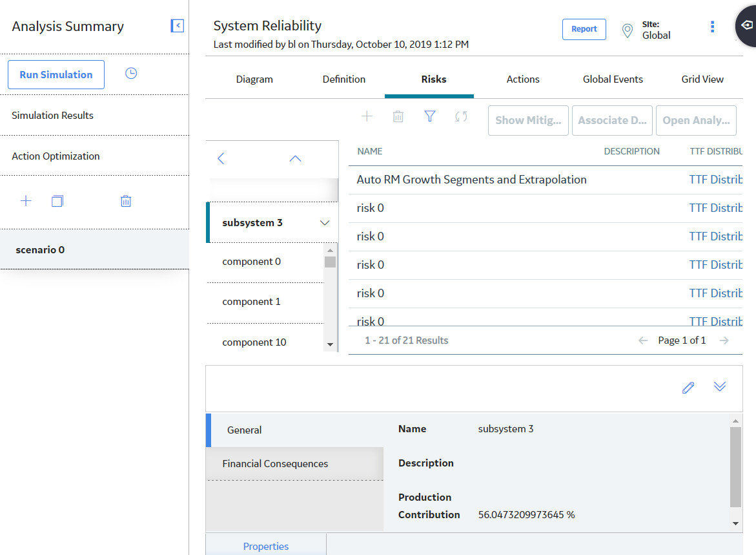756x555 pixels.
Task: Go back with left chevron in tree
Action: pyautogui.click(x=221, y=158)
